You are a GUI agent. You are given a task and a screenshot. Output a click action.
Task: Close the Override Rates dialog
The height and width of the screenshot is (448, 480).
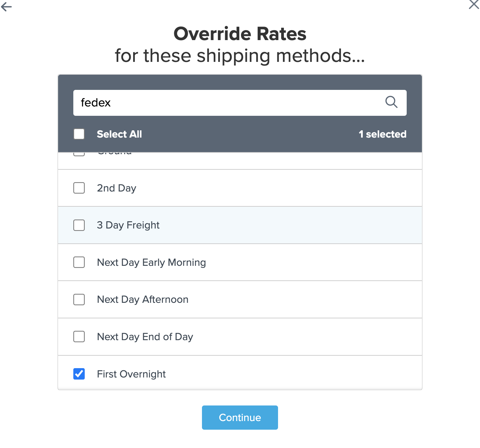tap(473, 4)
